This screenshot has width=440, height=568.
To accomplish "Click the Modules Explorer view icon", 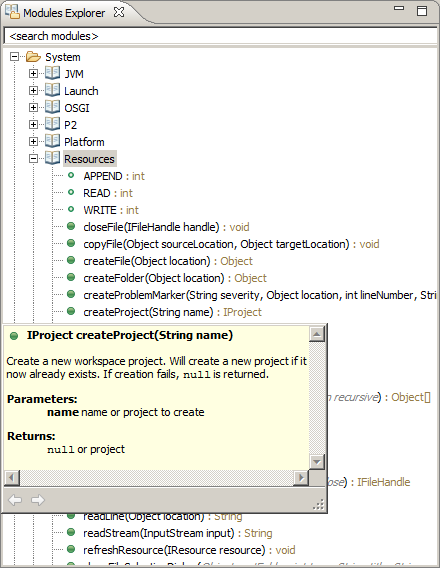I will (12, 12).
